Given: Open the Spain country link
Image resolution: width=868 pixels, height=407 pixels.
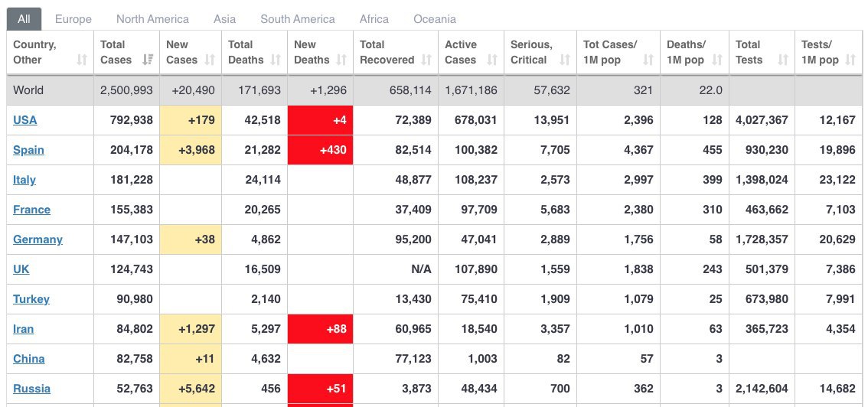Looking at the screenshot, I should pyautogui.click(x=28, y=150).
